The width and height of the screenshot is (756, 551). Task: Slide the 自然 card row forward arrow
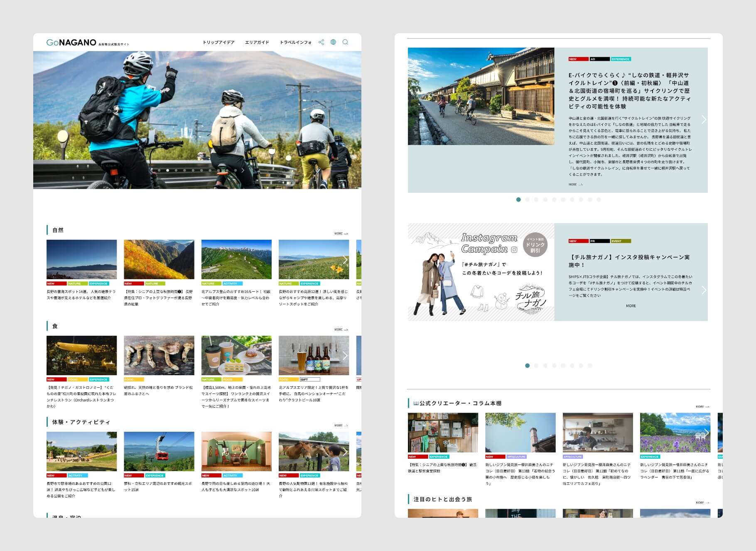[345, 260]
